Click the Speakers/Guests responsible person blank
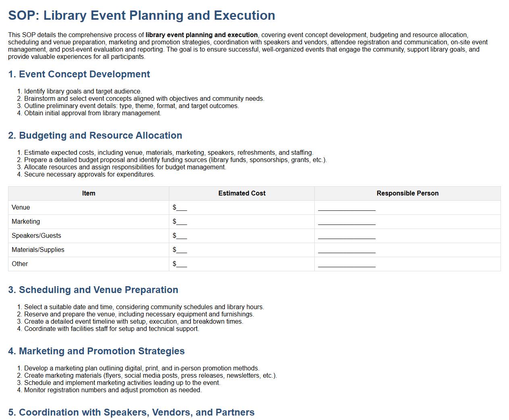 point(347,236)
